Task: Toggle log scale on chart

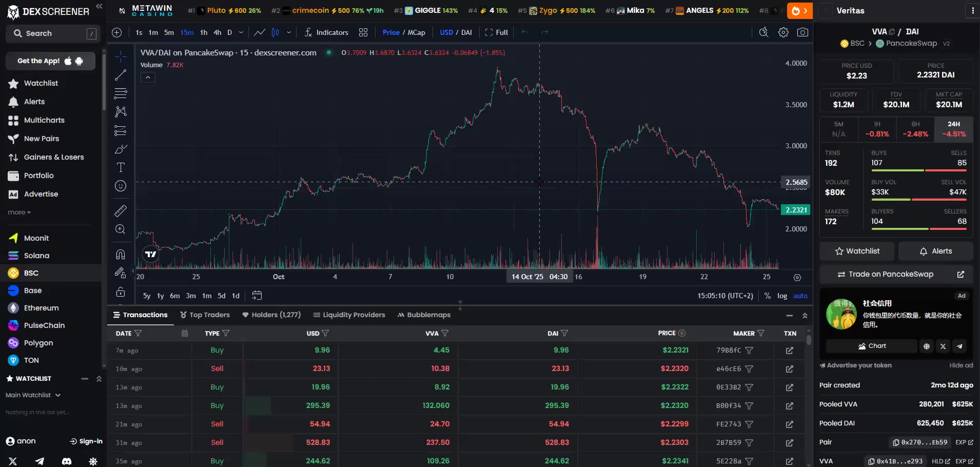Action: 782,296
